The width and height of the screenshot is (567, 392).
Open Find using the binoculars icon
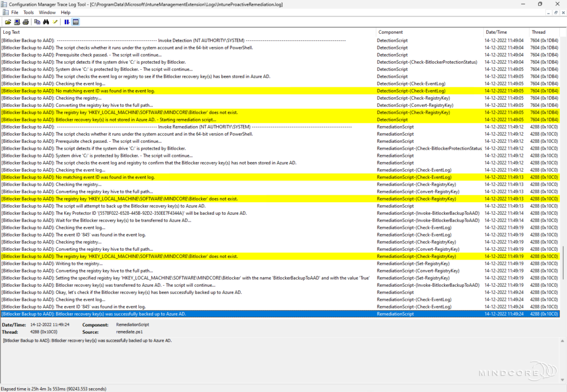coord(46,22)
